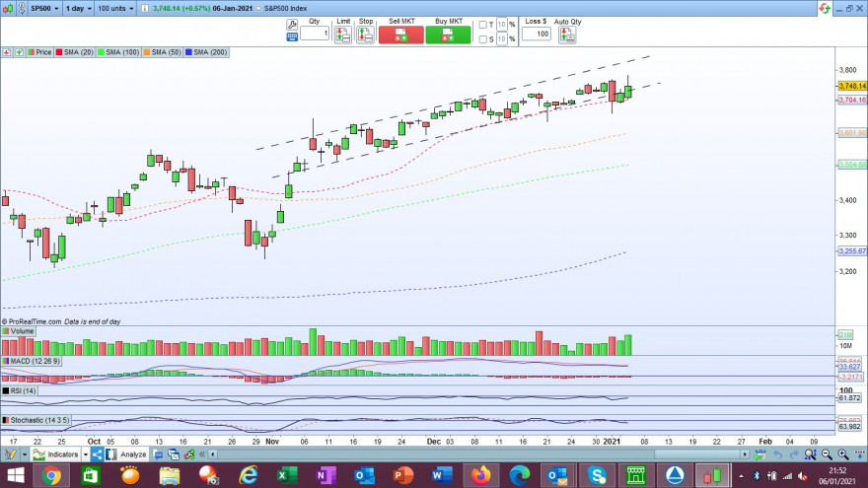Click the Qty input field
Viewport: 868px width, 488px height.
315,34
